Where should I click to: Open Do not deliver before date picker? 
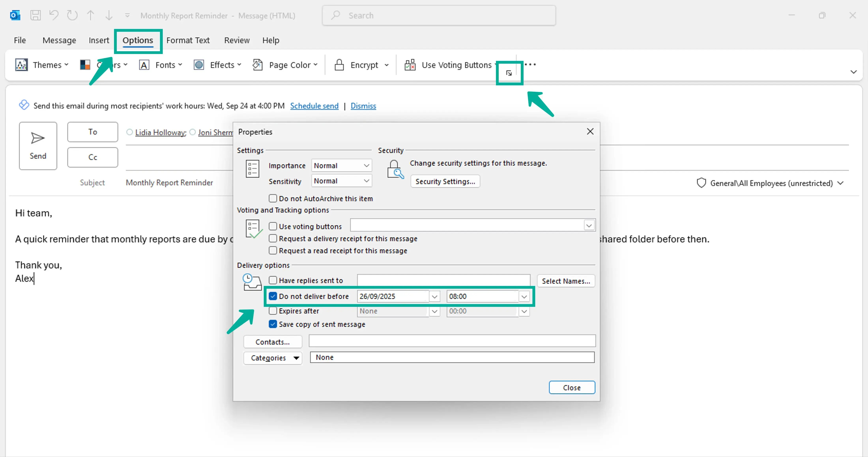click(x=434, y=296)
